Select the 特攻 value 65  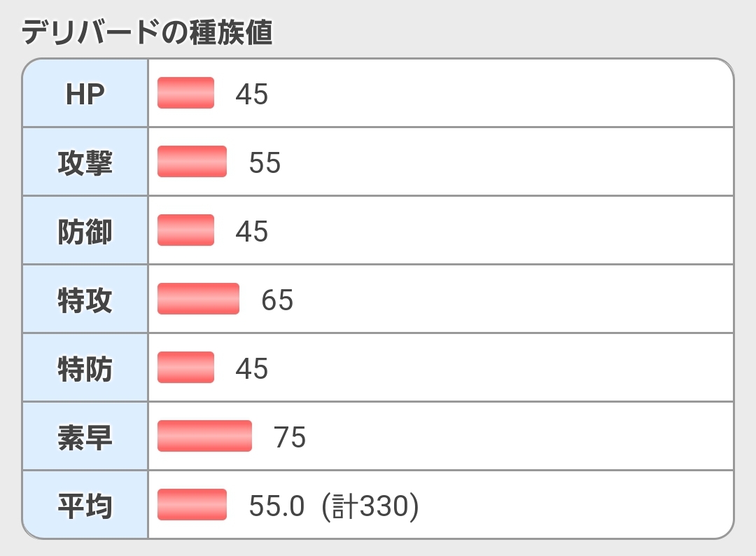tap(277, 300)
